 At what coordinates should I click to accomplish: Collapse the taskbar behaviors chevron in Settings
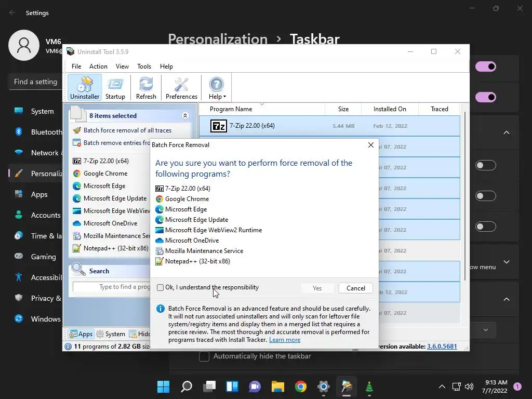(507, 299)
